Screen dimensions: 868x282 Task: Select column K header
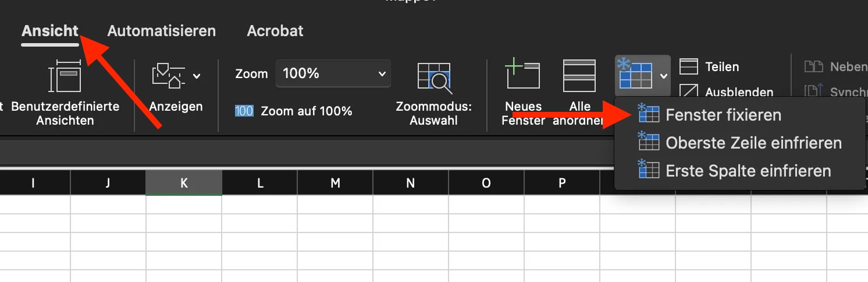tap(184, 183)
